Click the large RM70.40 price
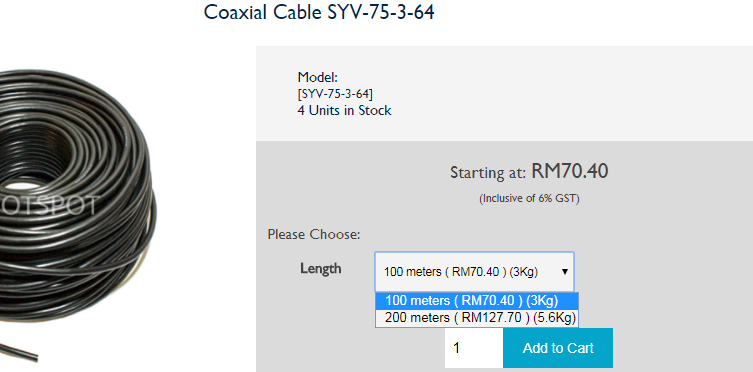 pyautogui.click(x=570, y=171)
